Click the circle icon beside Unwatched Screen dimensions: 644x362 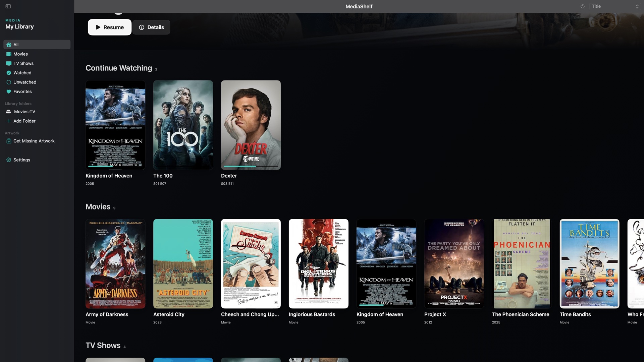tap(9, 82)
